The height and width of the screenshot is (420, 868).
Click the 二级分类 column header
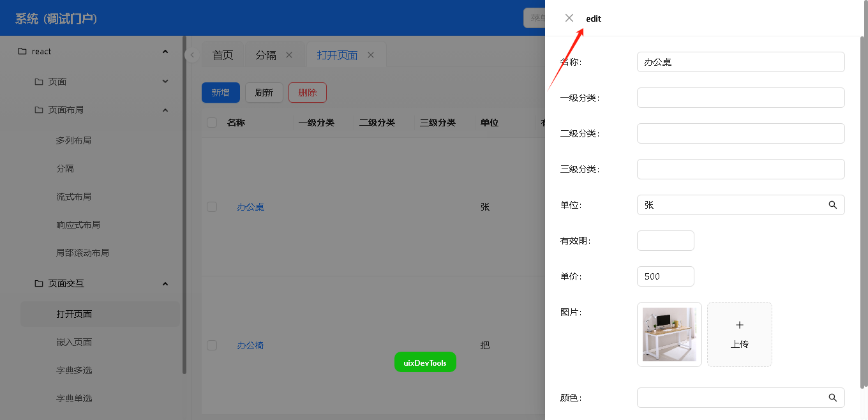[x=377, y=123]
